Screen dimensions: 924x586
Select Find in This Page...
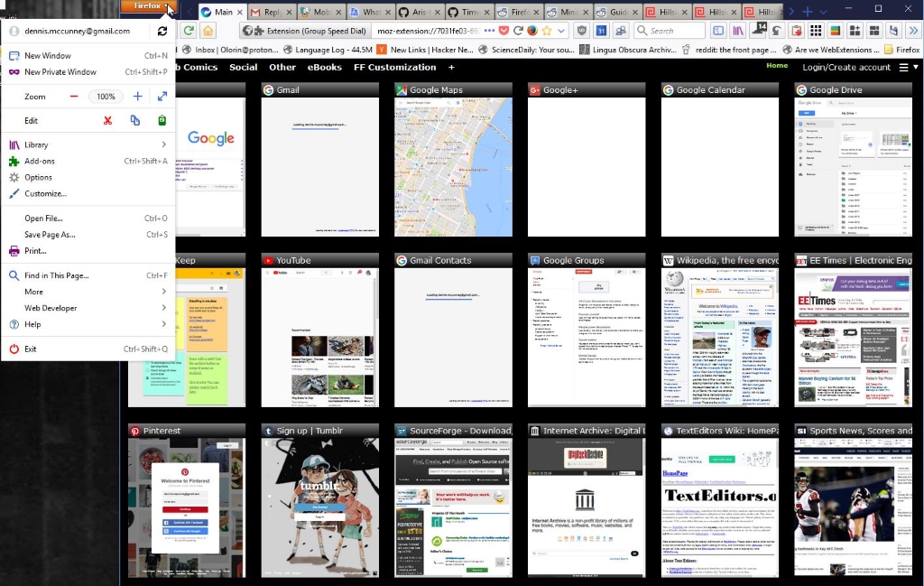point(88,275)
